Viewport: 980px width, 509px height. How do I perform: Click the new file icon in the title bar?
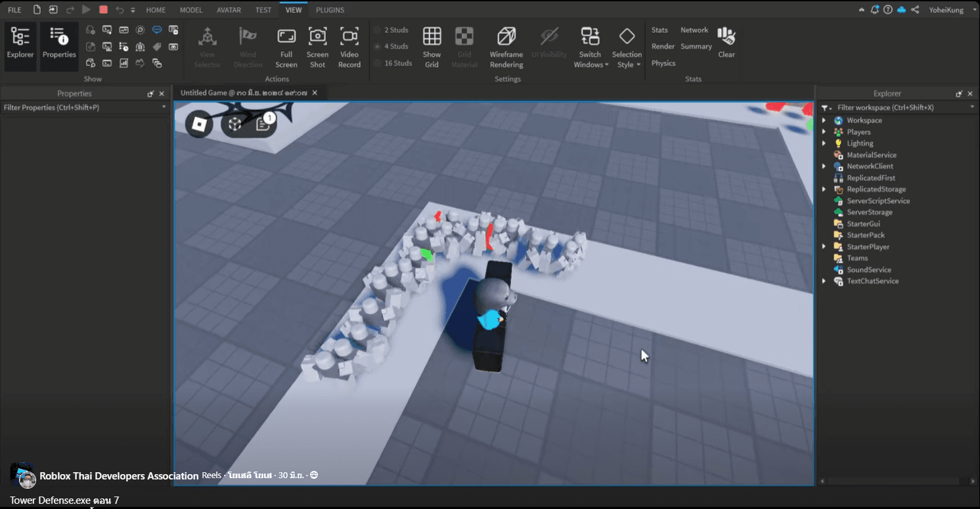37,10
